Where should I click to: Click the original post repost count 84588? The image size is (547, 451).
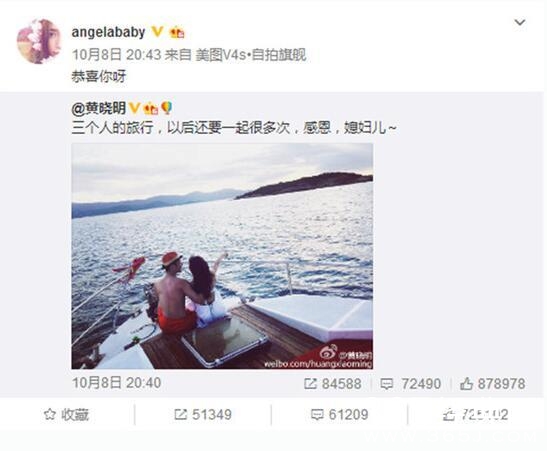tap(332, 384)
